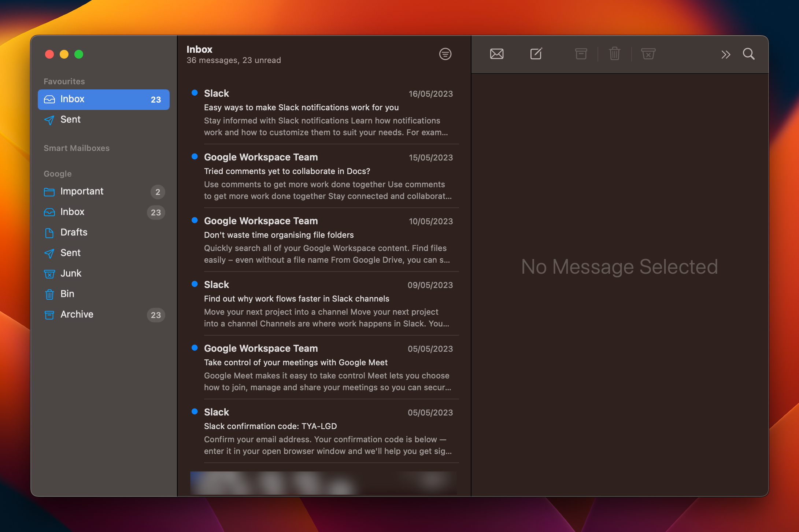Select the Junk mailbox

(71, 273)
